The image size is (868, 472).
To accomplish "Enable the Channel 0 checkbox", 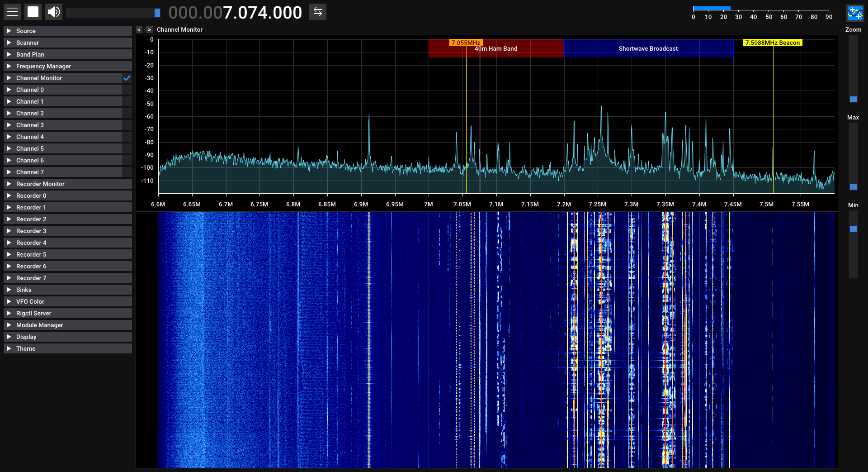I will pos(127,90).
